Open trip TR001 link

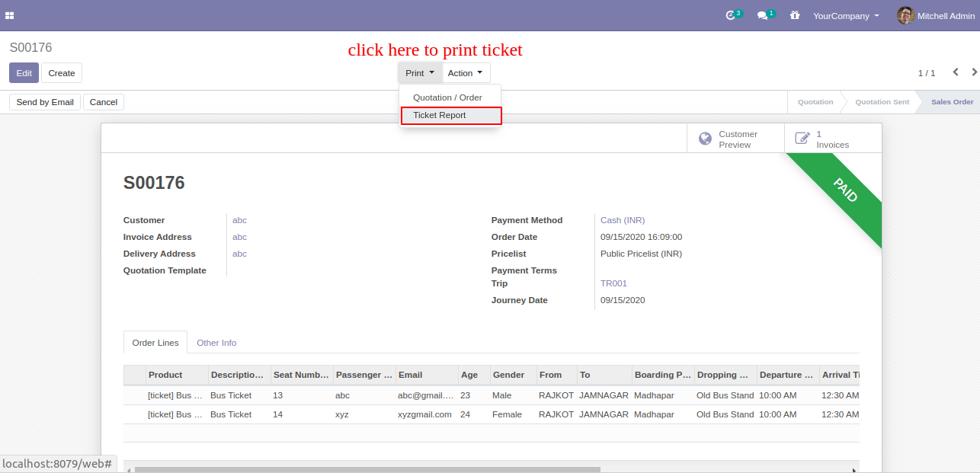pyautogui.click(x=613, y=283)
